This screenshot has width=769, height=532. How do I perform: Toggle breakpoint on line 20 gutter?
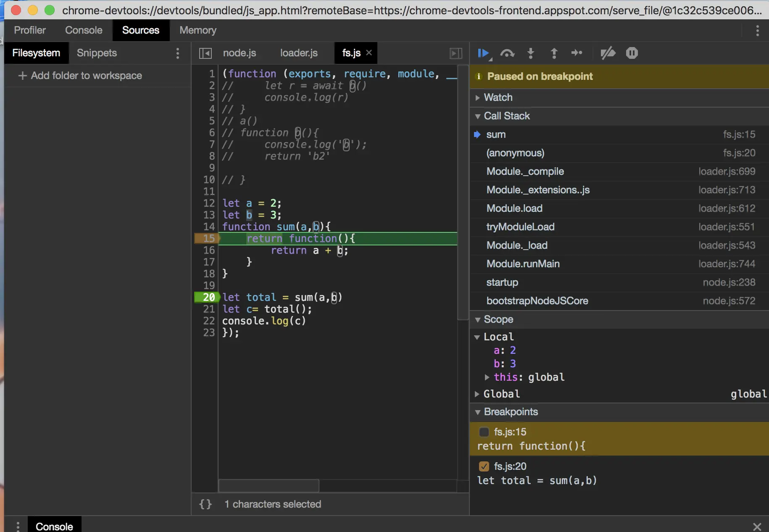tap(207, 298)
